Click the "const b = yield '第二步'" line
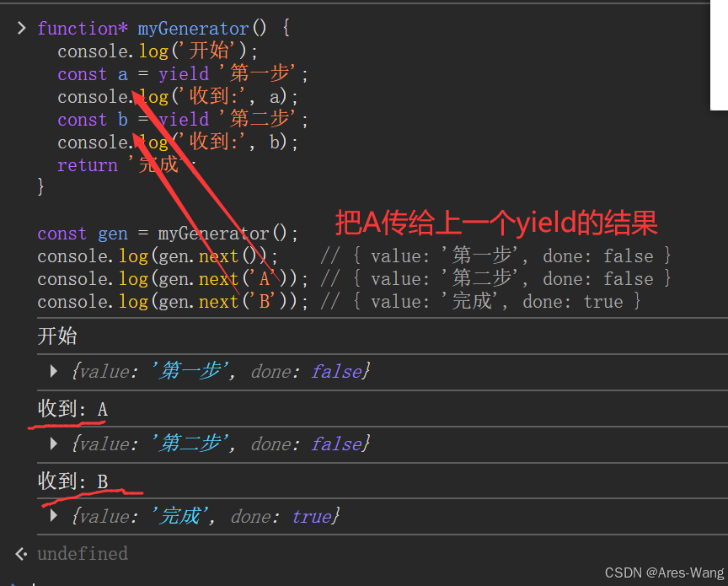Image resolution: width=728 pixels, height=586 pixels. click(x=183, y=120)
